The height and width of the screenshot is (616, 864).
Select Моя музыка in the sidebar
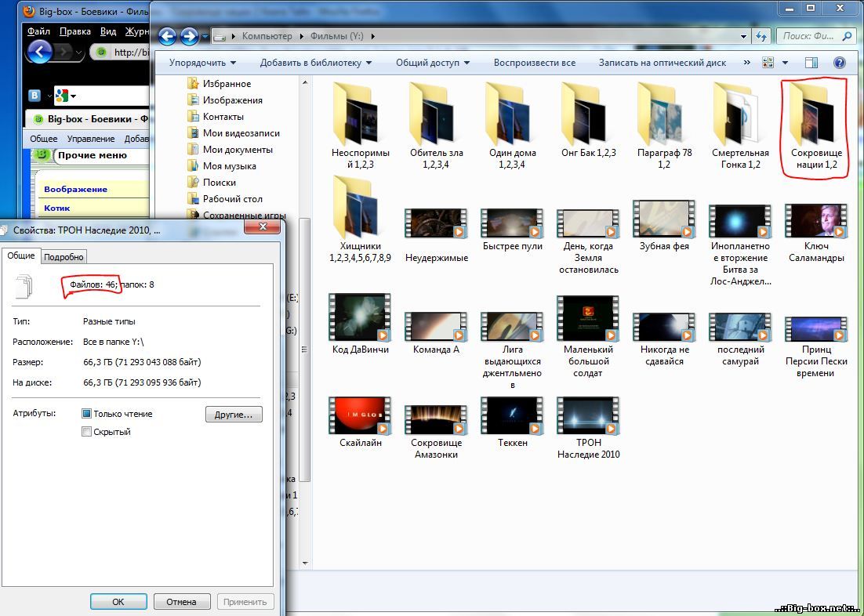[221, 166]
